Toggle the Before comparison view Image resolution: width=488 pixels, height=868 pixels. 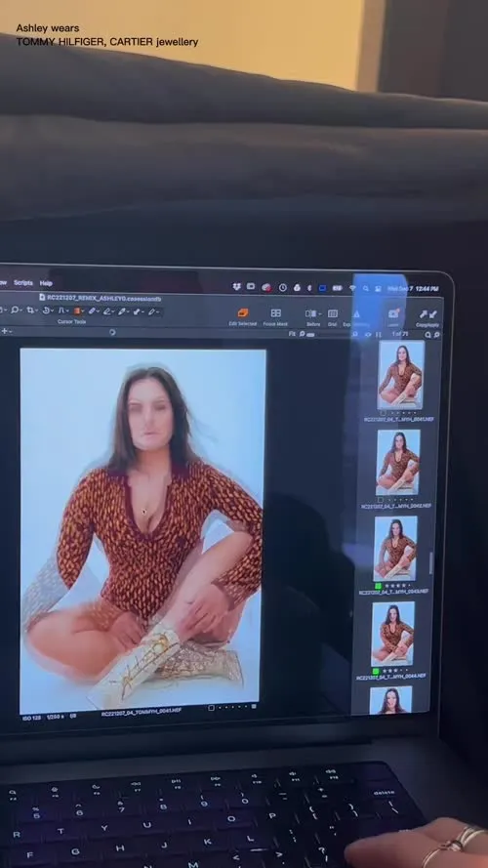point(310,313)
